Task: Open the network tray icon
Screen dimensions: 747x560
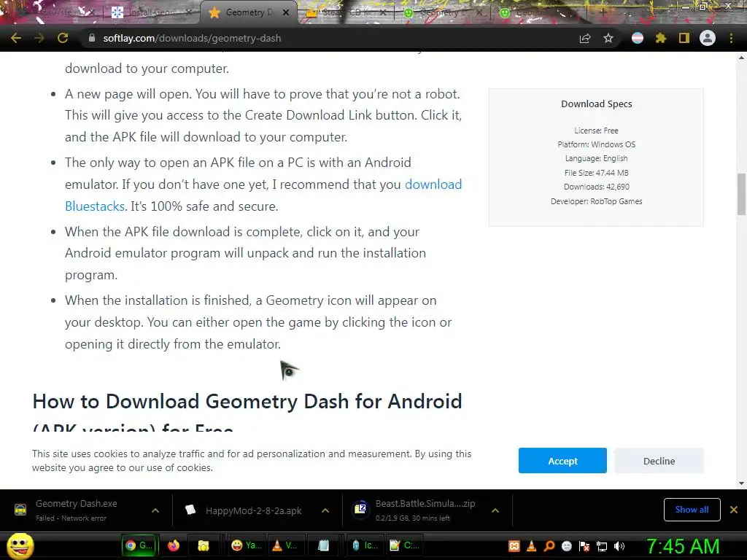Action: point(602,546)
